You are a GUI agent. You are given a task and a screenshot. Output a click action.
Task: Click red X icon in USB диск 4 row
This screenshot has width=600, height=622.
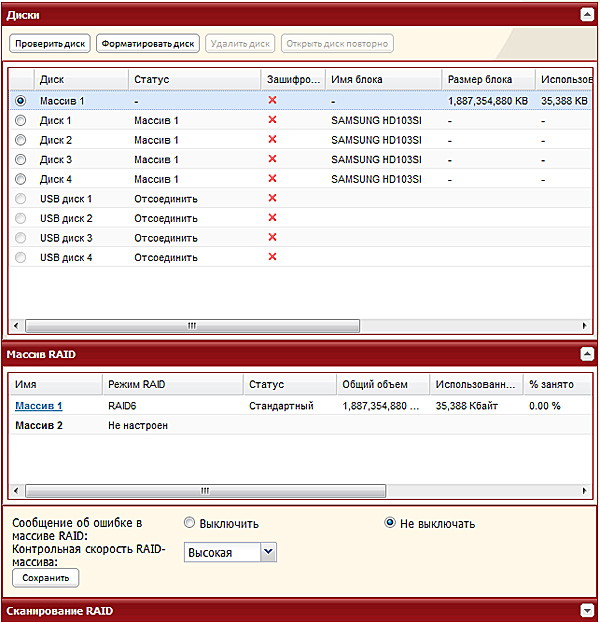tap(272, 257)
